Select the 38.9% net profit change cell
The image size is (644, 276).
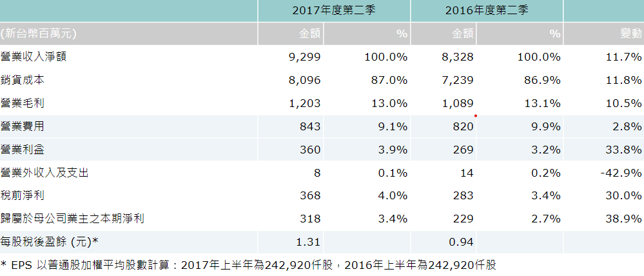point(623,219)
